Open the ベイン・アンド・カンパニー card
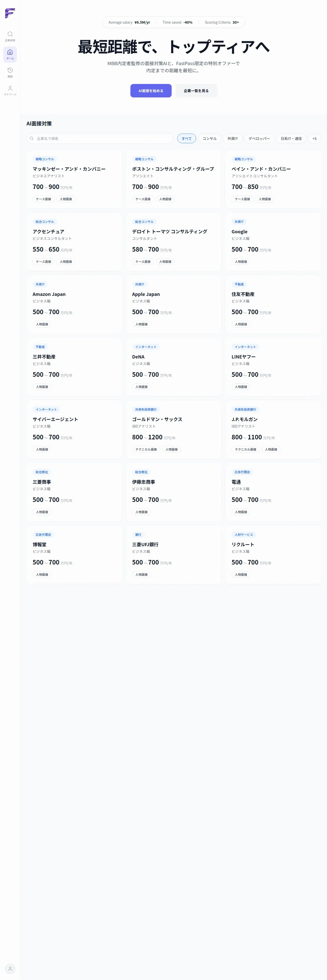327x980 pixels. tap(273, 179)
